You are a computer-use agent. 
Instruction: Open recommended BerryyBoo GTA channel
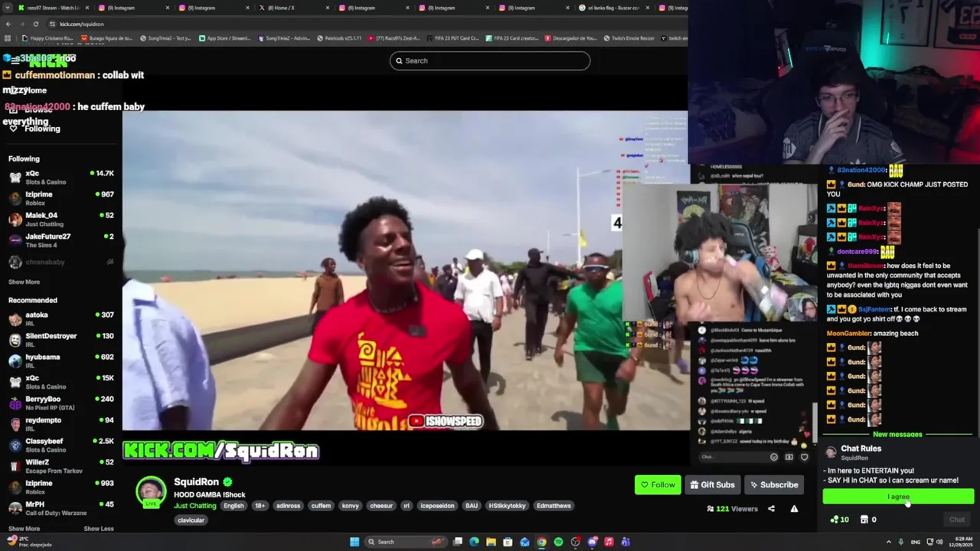click(61, 403)
